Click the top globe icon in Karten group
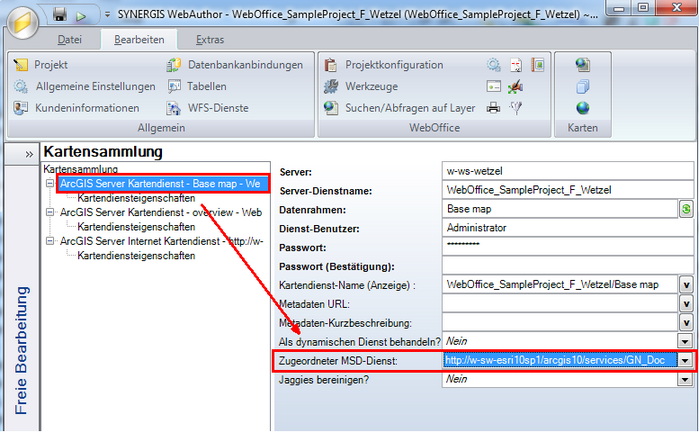699x433 pixels. 583,65
